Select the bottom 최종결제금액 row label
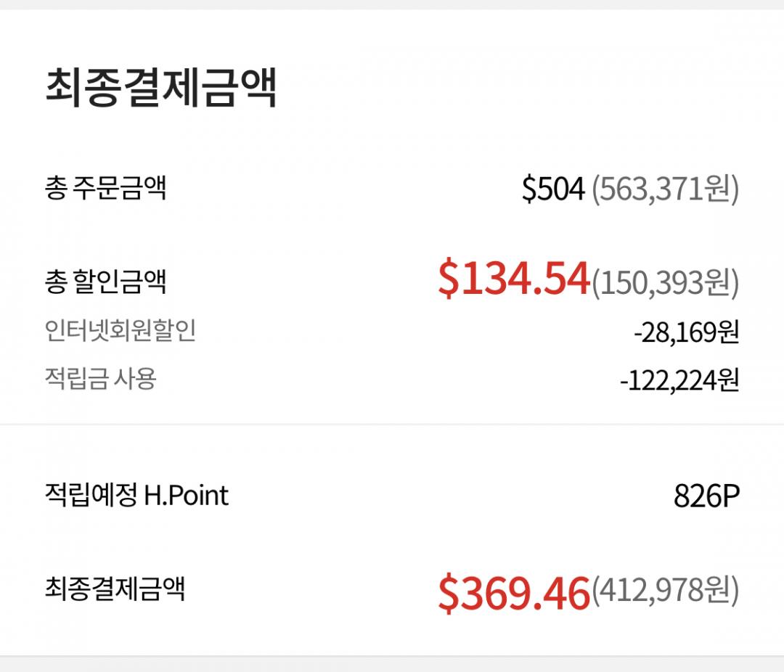This screenshot has width=784, height=672. (x=115, y=589)
